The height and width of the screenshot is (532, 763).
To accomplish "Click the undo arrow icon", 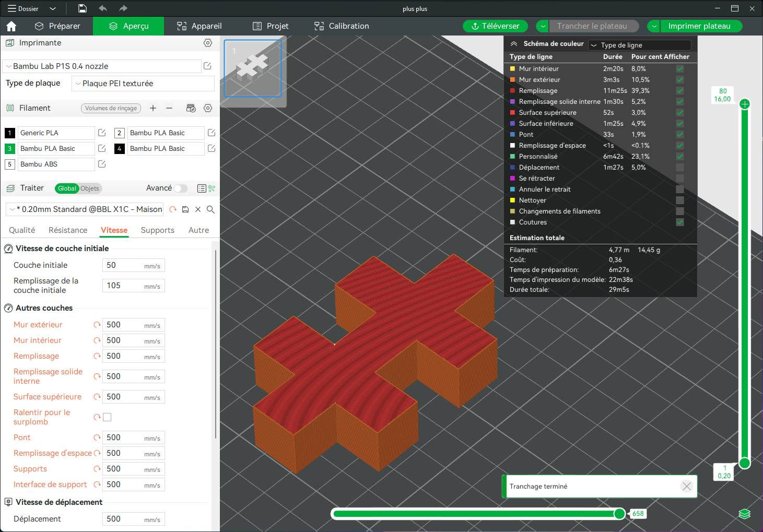I will [103, 8].
